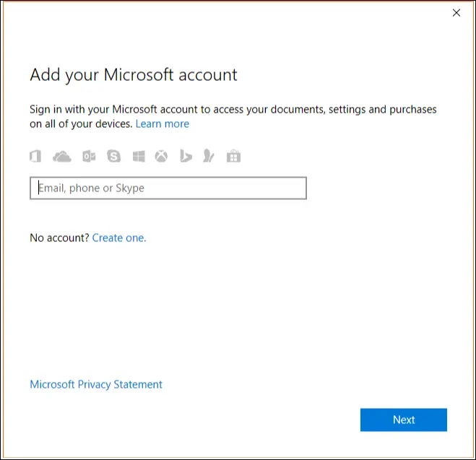Follow the Create one link
The width and height of the screenshot is (476, 460).
(x=119, y=238)
